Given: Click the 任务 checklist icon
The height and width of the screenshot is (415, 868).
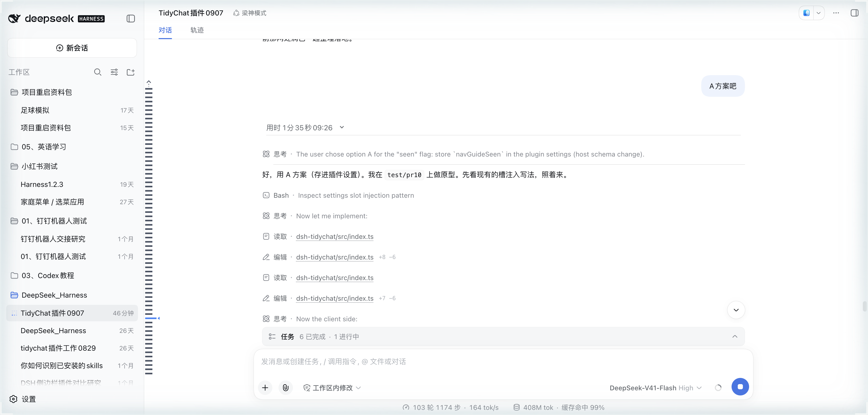Looking at the screenshot, I should coord(272,336).
